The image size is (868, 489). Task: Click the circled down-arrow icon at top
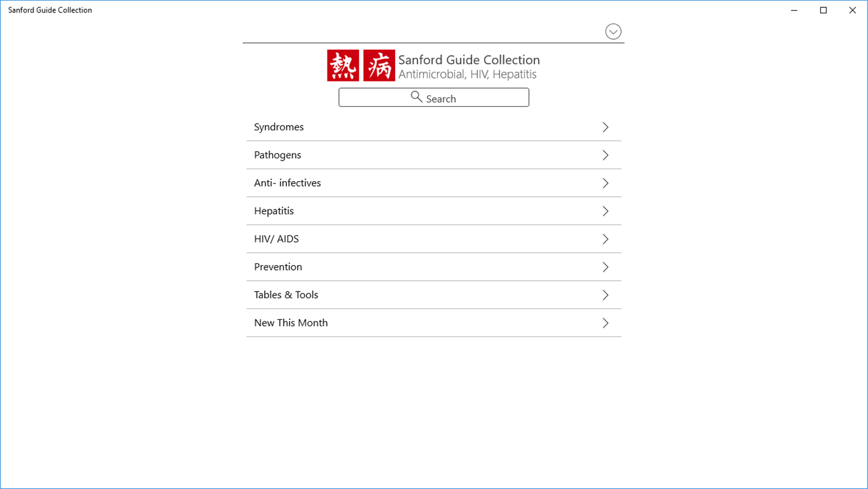point(613,31)
